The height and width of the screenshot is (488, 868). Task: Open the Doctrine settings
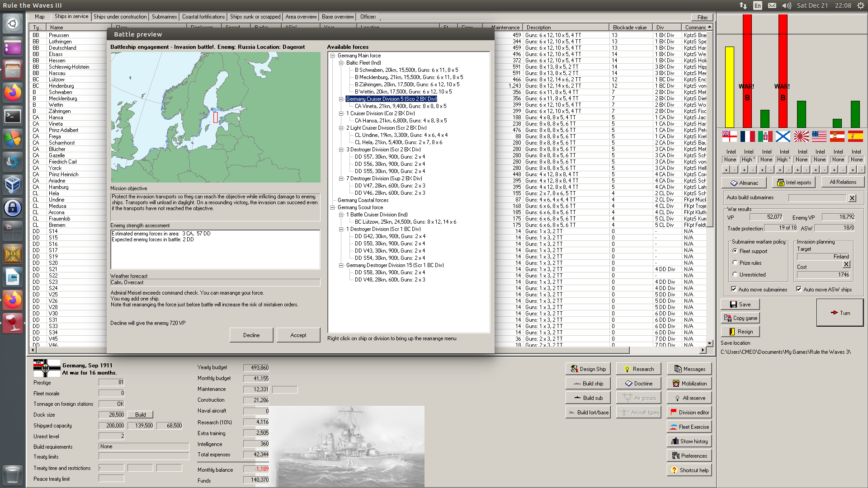(x=638, y=384)
